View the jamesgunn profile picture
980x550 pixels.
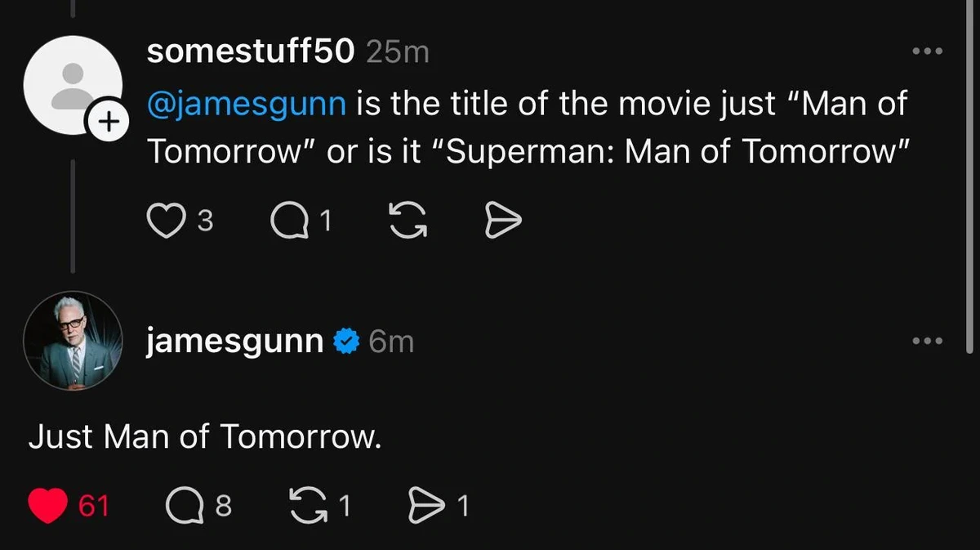(72, 341)
